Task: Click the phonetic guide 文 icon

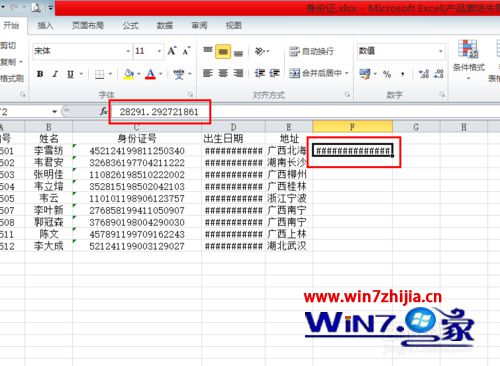Action: coord(179,74)
